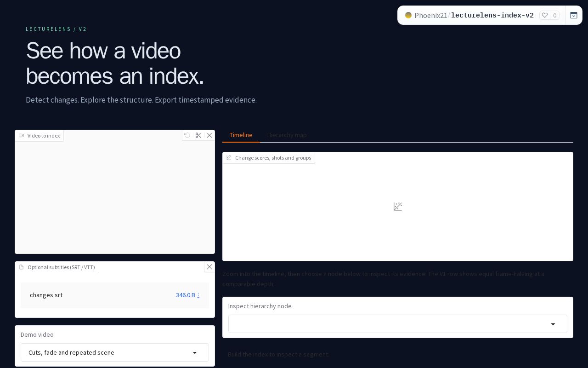Open the lecturelens-index-v2 space link
The height and width of the screenshot is (368, 588).
(492, 15)
